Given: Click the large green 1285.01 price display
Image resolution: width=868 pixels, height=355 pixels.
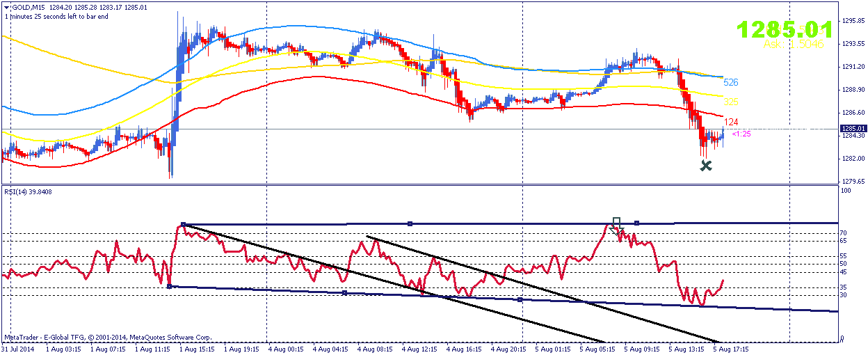Looking at the screenshot, I should [x=785, y=29].
